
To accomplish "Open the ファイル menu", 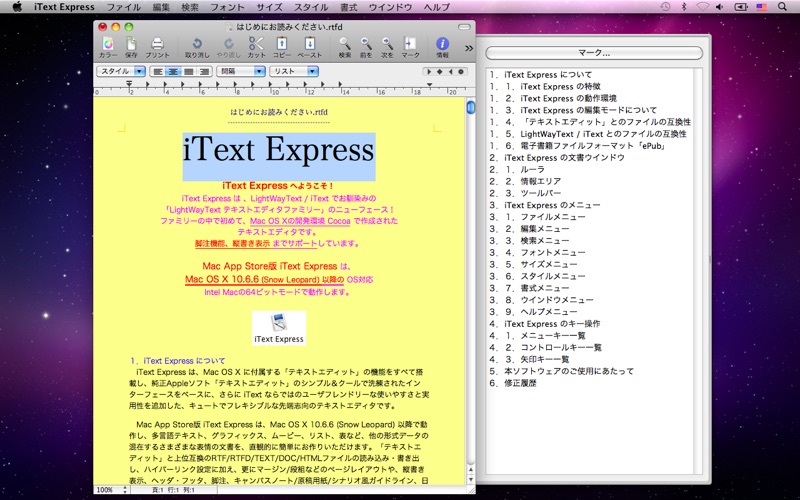I will pos(123,7).
